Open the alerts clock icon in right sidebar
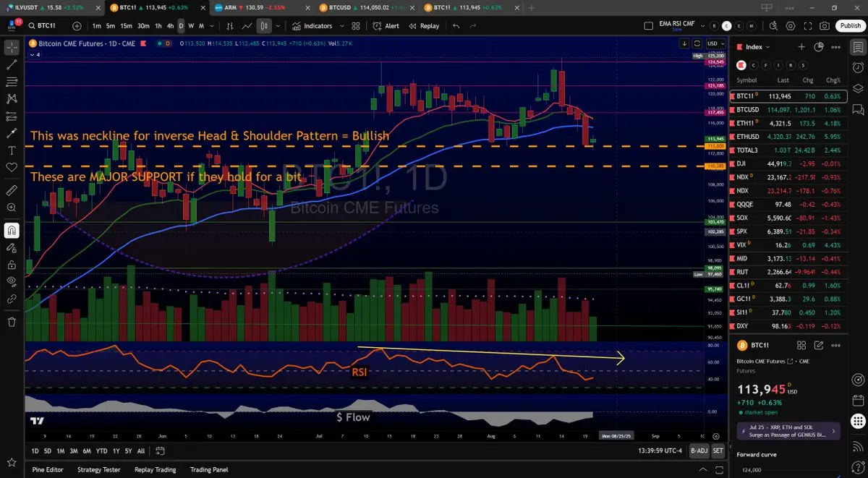This screenshot has width=868, height=478. point(859,69)
